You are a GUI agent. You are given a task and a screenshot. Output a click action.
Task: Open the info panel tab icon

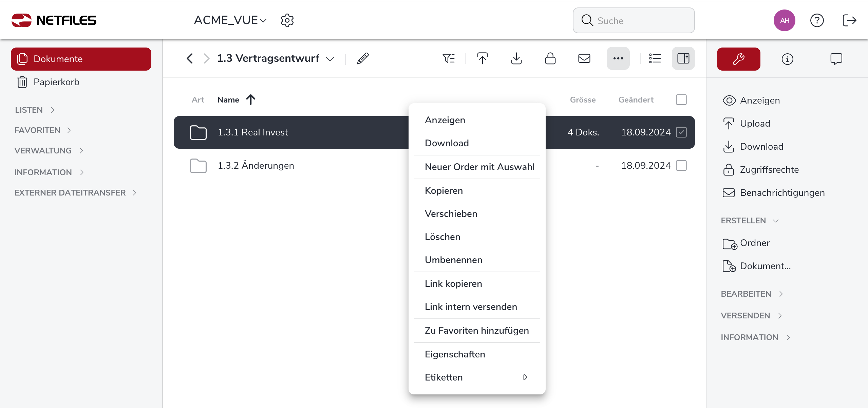pos(787,59)
